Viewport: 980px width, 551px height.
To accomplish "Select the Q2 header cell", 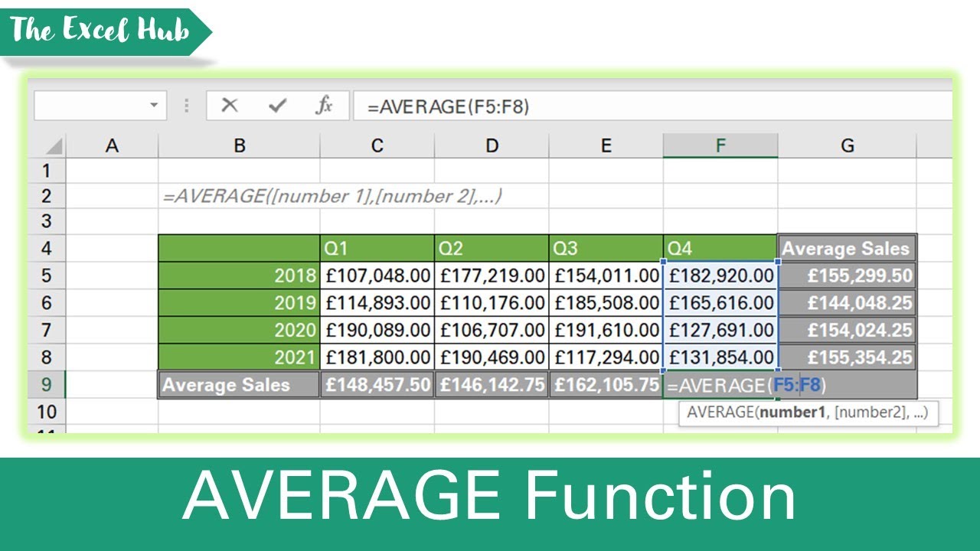I will click(492, 248).
